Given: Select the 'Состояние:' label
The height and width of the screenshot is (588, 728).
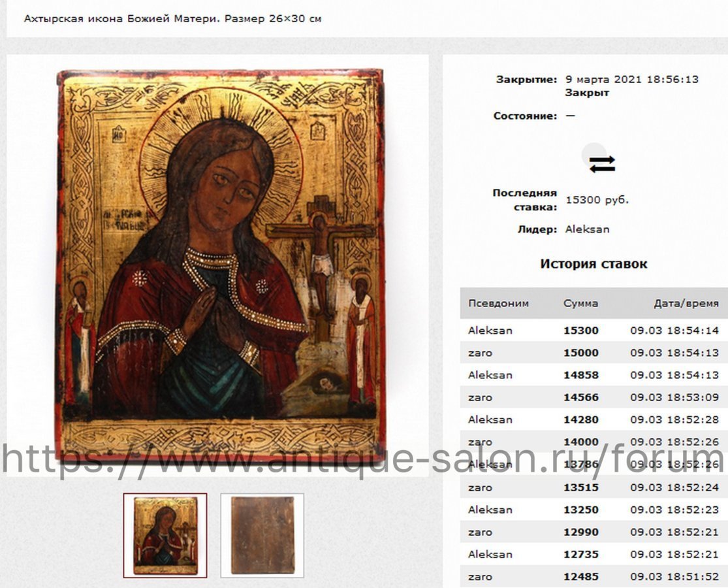Looking at the screenshot, I should tap(525, 116).
